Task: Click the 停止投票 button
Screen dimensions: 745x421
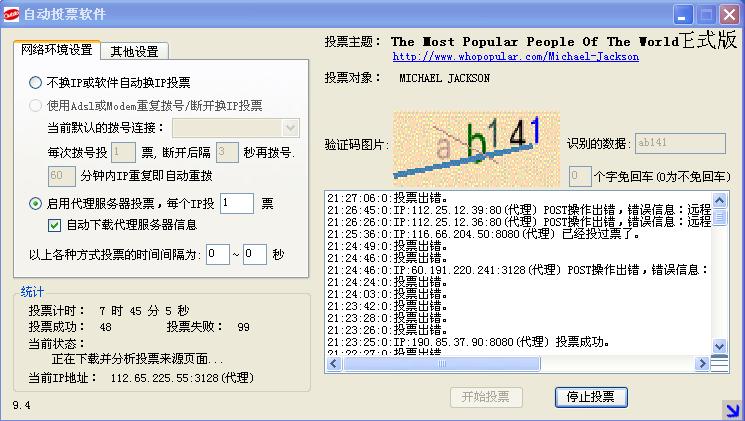Action: [591, 397]
